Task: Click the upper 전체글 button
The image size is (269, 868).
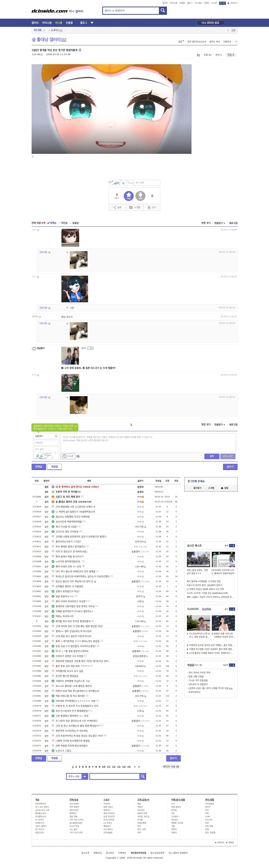Action: coord(39,467)
